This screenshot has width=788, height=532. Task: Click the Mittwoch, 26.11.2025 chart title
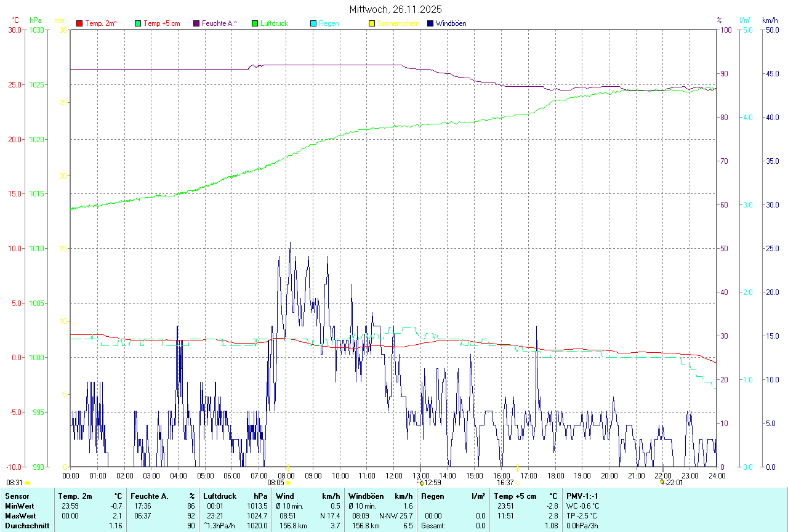coord(395,9)
